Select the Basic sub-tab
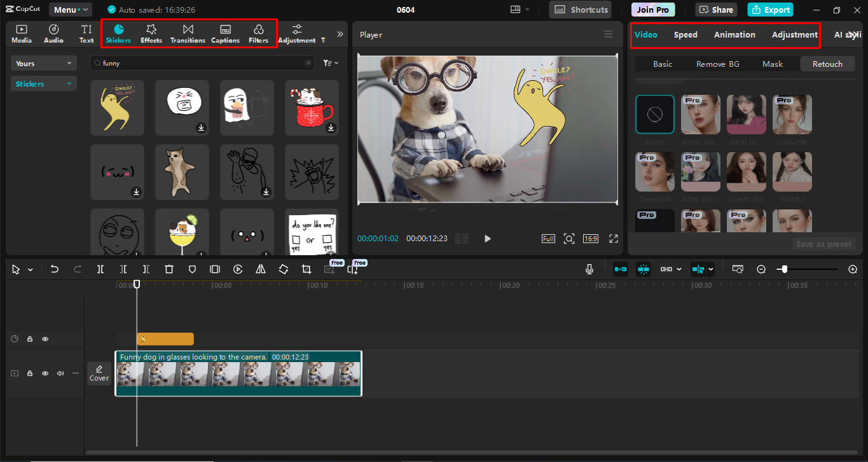 coord(663,64)
